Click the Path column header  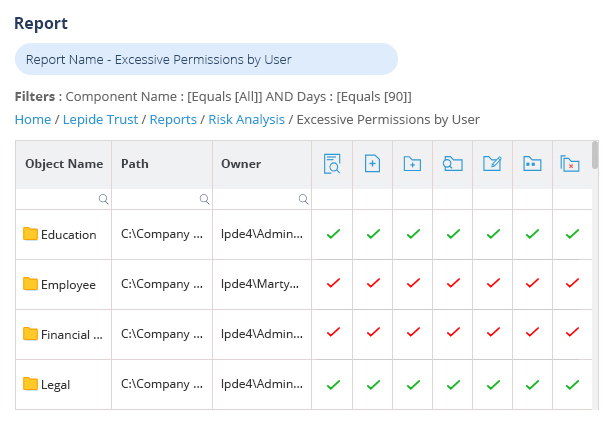pyautogui.click(x=162, y=164)
